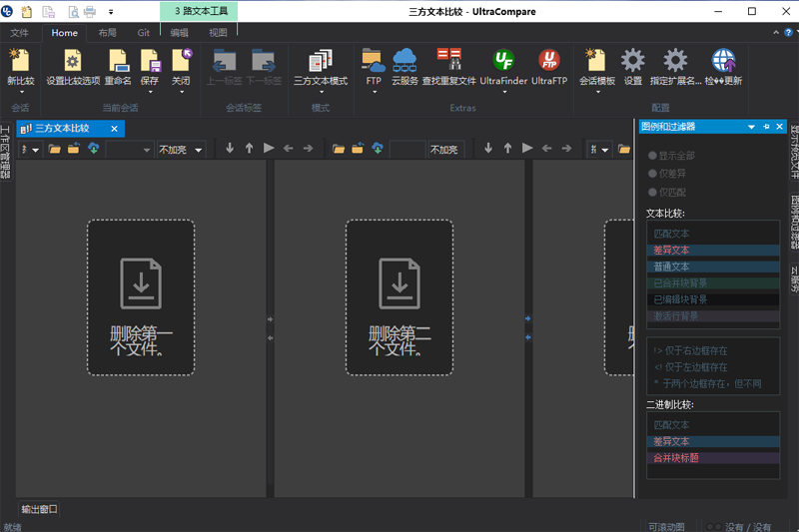
Task: Click 重命名 rename session icon
Action: pyautogui.click(x=118, y=62)
